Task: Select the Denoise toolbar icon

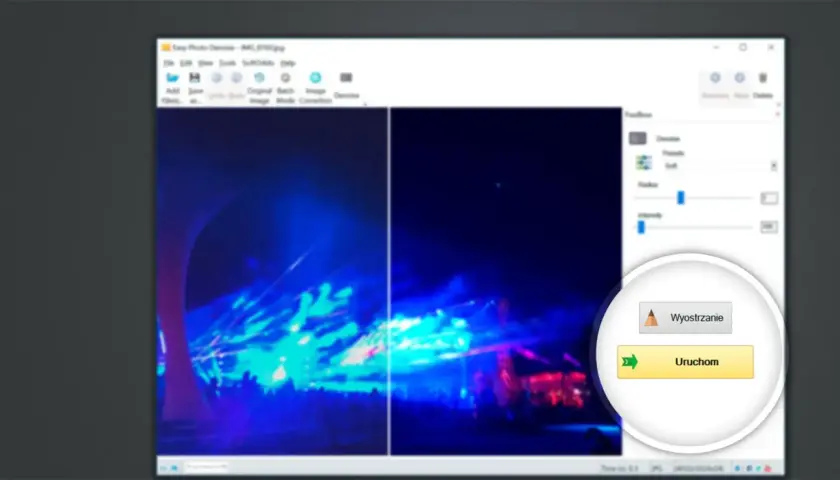Action: coord(346,78)
